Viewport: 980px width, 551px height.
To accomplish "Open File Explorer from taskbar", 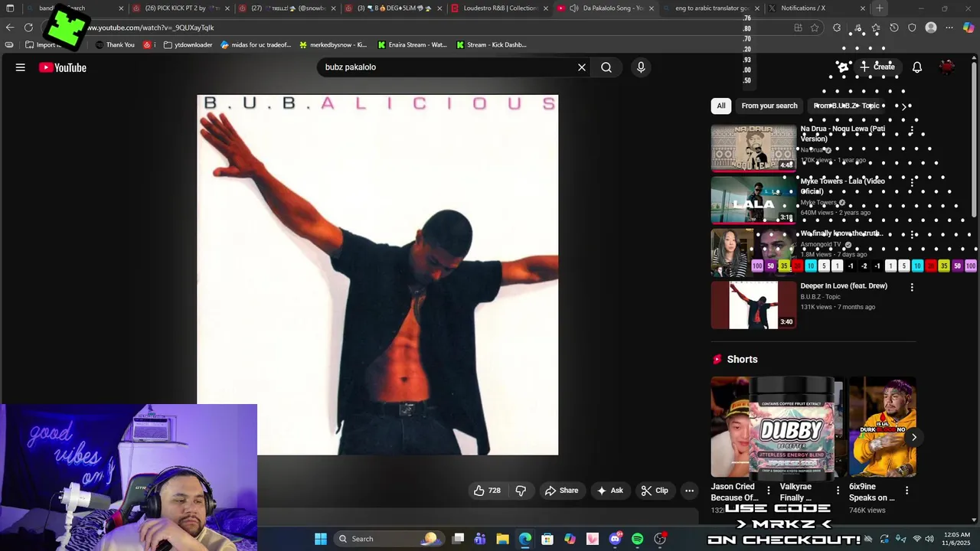I will tap(502, 539).
